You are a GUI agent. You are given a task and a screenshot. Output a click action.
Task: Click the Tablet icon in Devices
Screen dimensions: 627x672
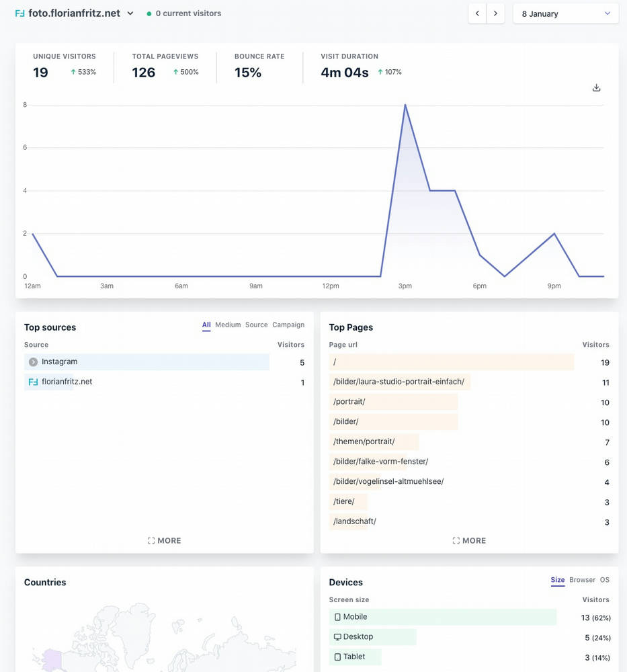tap(337, 657)
